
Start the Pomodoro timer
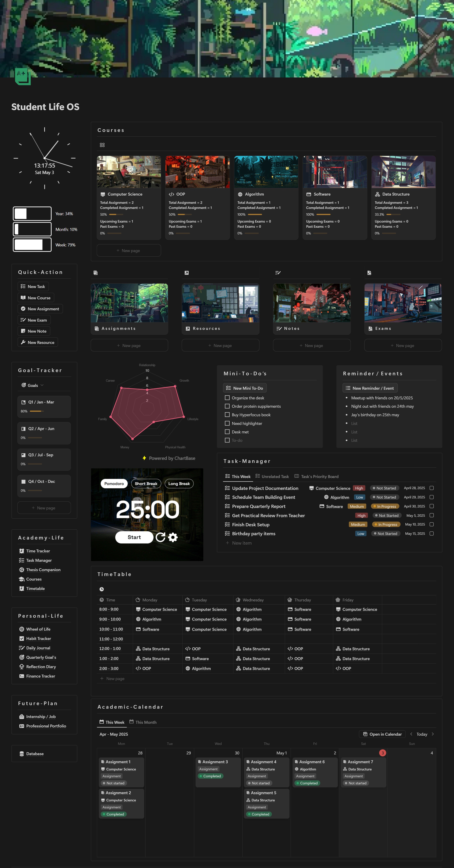point(134,537)
